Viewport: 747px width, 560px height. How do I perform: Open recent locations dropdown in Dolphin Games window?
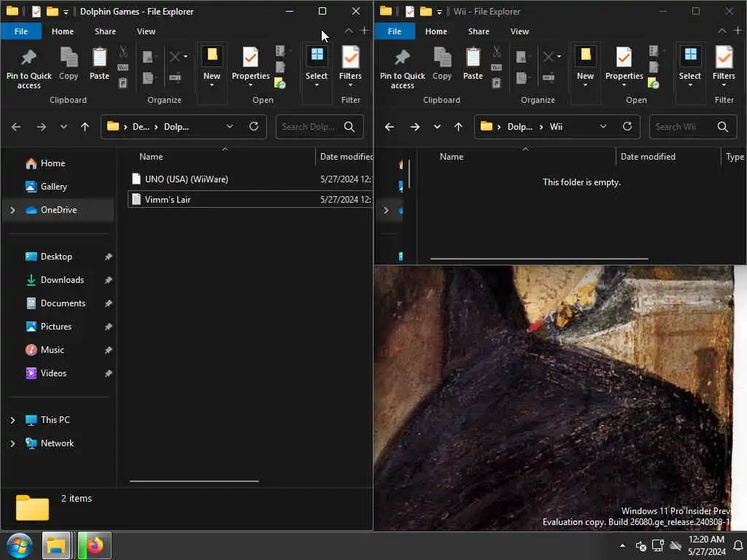click(x=63, y=127)
